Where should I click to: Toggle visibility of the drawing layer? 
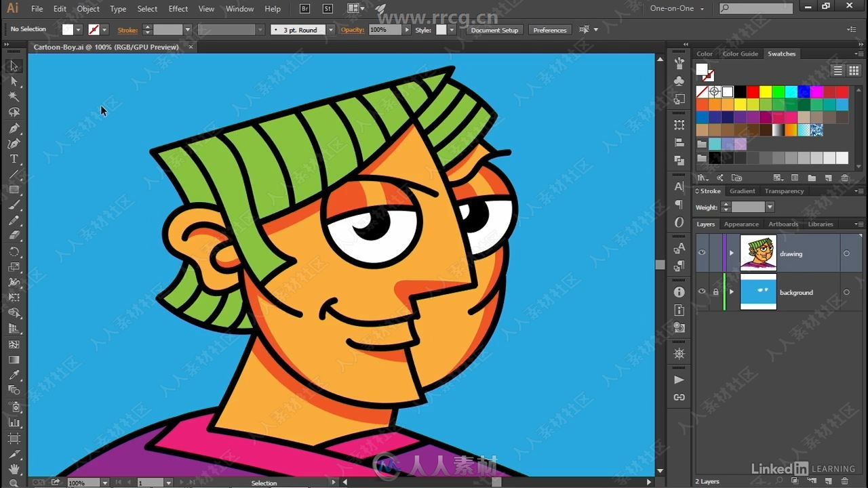click(702, 253)
